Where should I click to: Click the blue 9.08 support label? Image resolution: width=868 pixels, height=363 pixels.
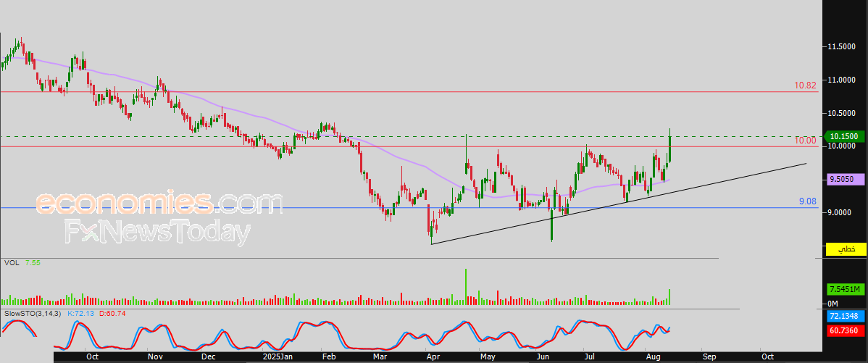pos(808,202)
